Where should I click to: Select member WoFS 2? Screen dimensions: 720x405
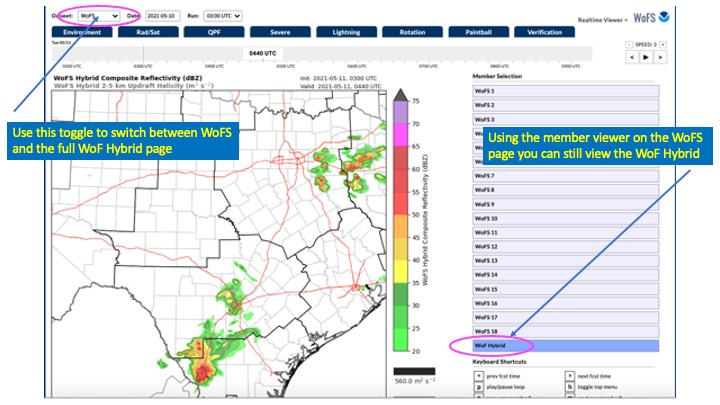pos(566,105)
